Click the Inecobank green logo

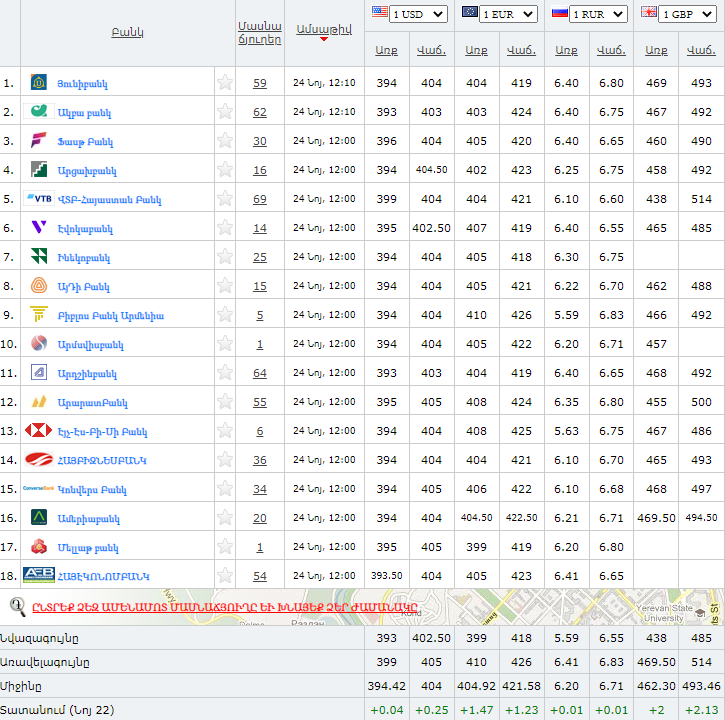pyautogui.click(x=39, y=256)
